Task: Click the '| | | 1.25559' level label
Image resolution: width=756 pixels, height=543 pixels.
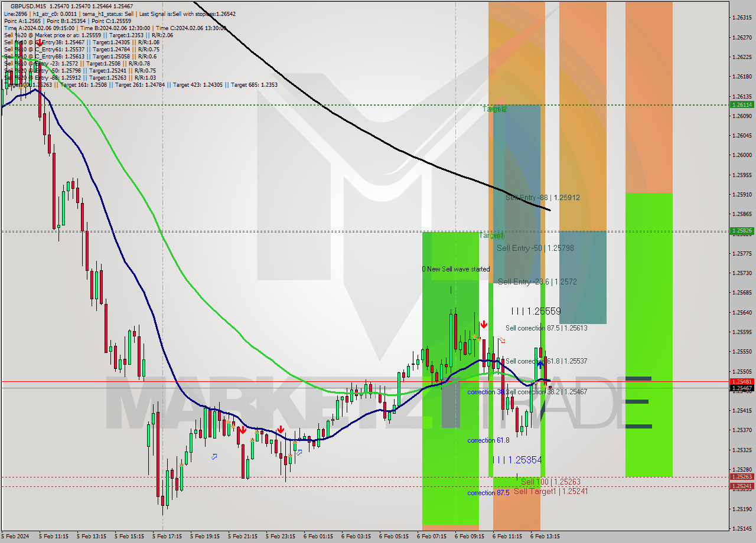Action: click(x=536, y=311)
